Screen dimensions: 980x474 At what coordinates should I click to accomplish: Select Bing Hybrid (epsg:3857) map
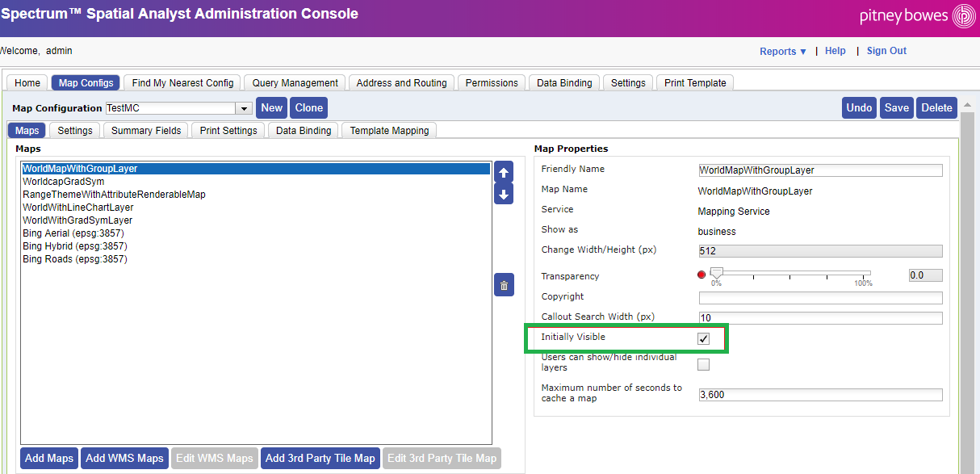pyautogui.click(x=256, y=246)
